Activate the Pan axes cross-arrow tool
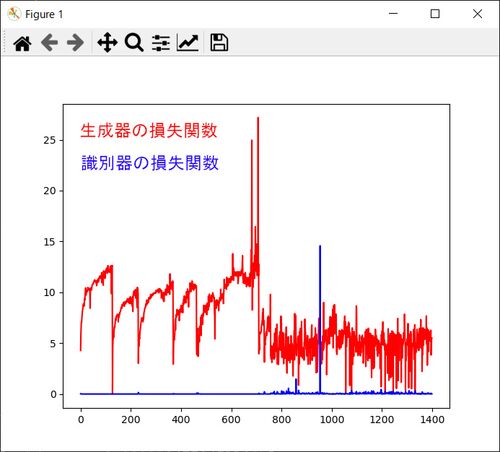This screenshot has height=452, width=500. pos(107,43)
